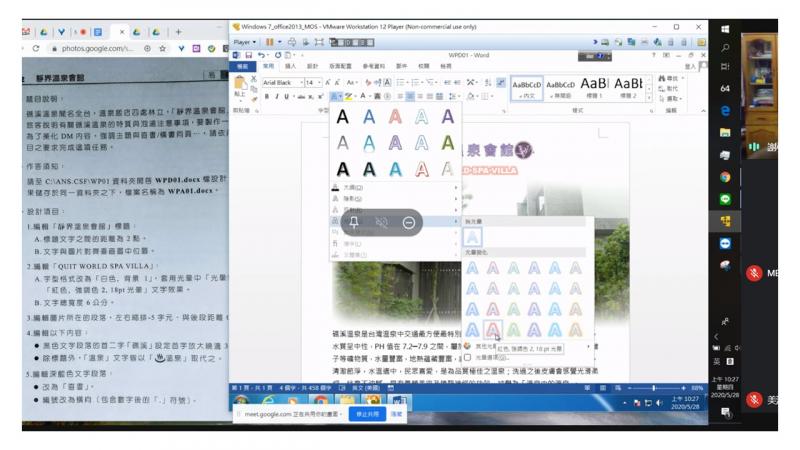Reload the photos.google.com page in Chrome
The image size is (800, 450).
(36, 48)
